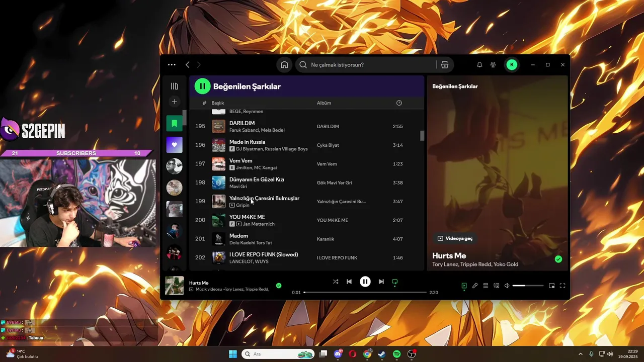This screenshot has width=644, height=362.
Task: Toggle the Now Playing view button
Action: coord(464,286)
